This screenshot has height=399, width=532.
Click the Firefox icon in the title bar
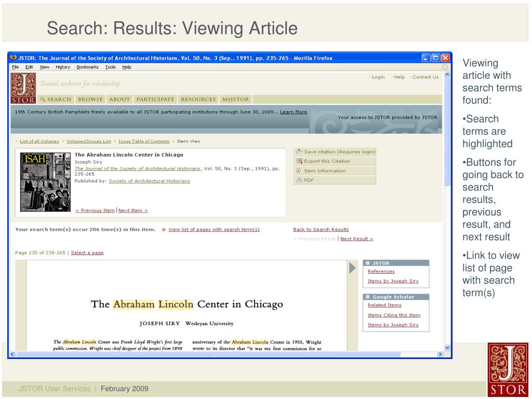point(13,58)
